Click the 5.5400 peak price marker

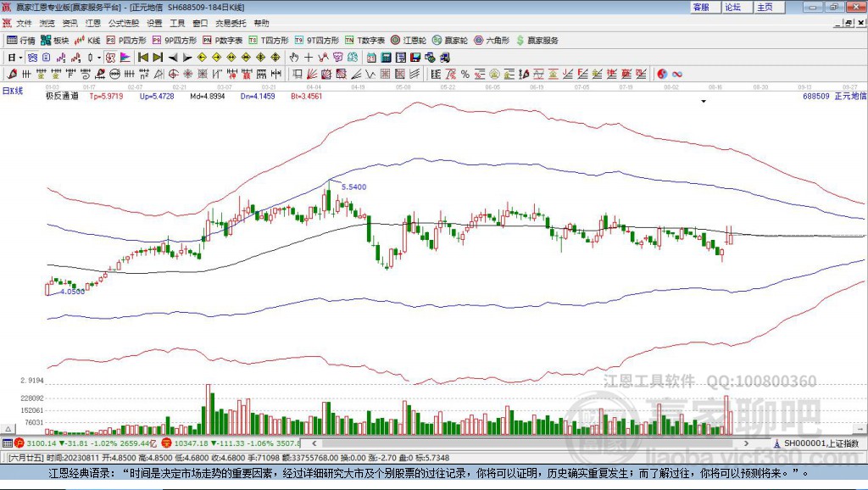click(x=353, y=187)
